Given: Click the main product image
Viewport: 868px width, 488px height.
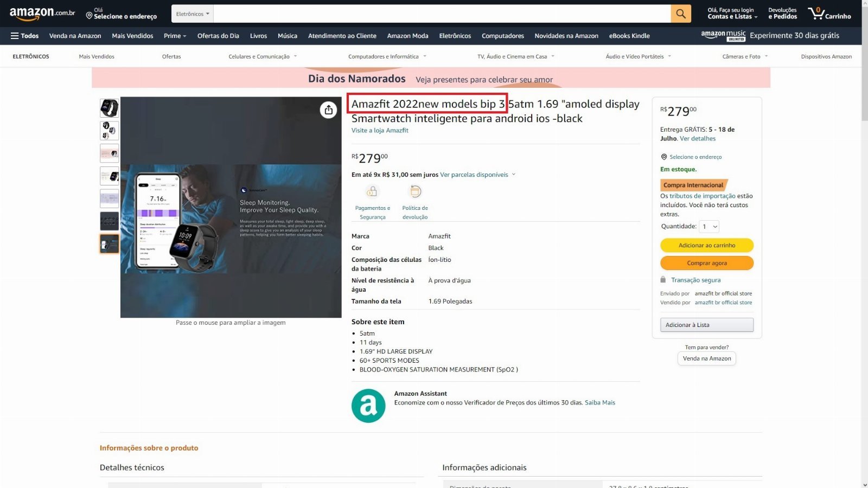Looking at the screenshot, I should tap(231, 207).
